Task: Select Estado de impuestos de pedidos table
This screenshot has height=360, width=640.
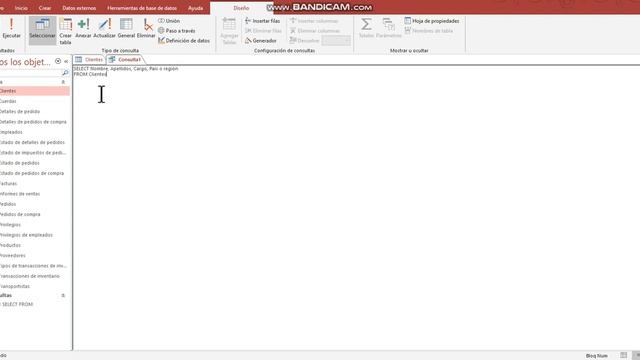Action: pyautogui.click(x=35, y=153)
